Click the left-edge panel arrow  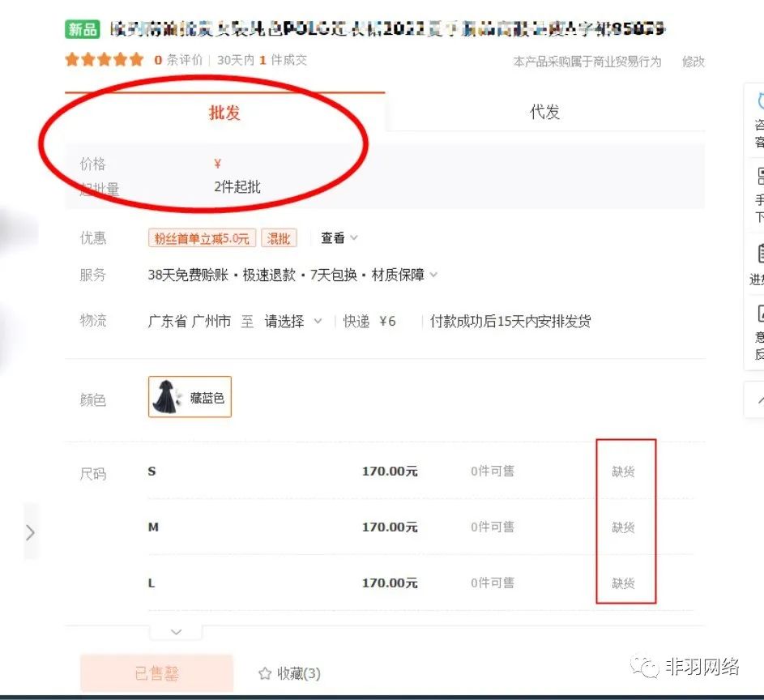(30, 532)
